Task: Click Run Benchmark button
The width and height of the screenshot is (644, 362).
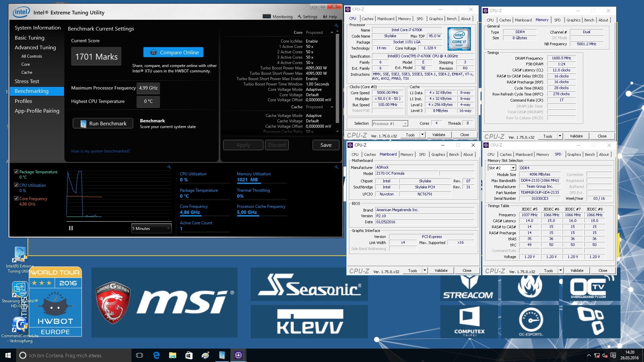Action: (103, 123)
